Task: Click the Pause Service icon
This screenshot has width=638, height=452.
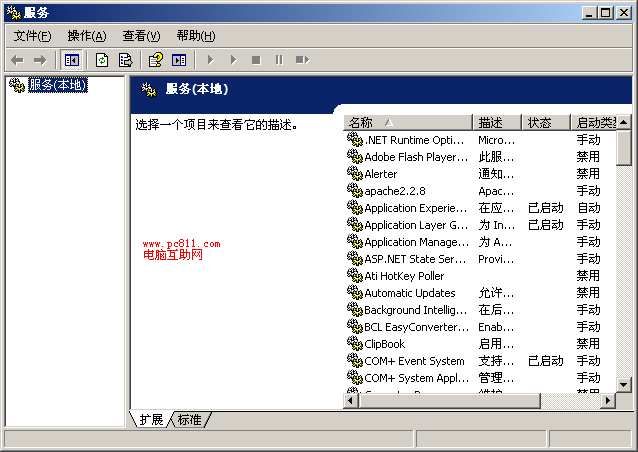Action: pyautogui.click(x=279, y=60)
